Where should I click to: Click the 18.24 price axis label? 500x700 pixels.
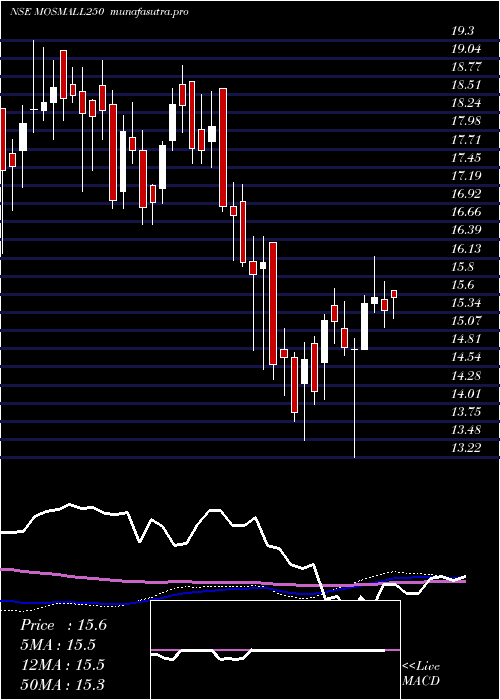click(x=466, y=103)
